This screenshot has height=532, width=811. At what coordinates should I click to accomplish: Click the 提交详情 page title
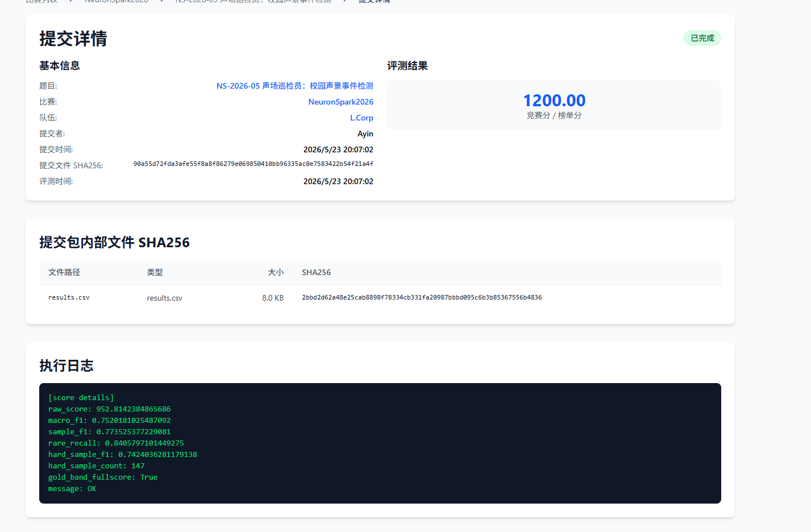click(73, 39)
